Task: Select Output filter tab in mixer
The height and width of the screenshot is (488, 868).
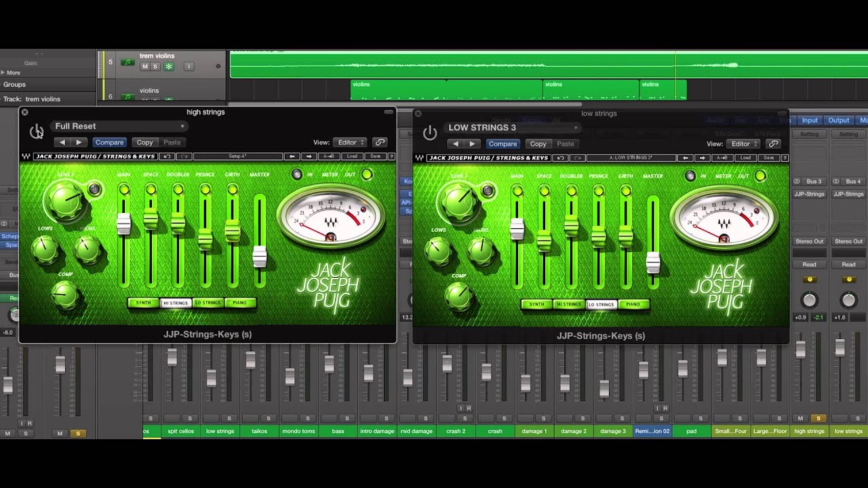Action: coord(839,121)
